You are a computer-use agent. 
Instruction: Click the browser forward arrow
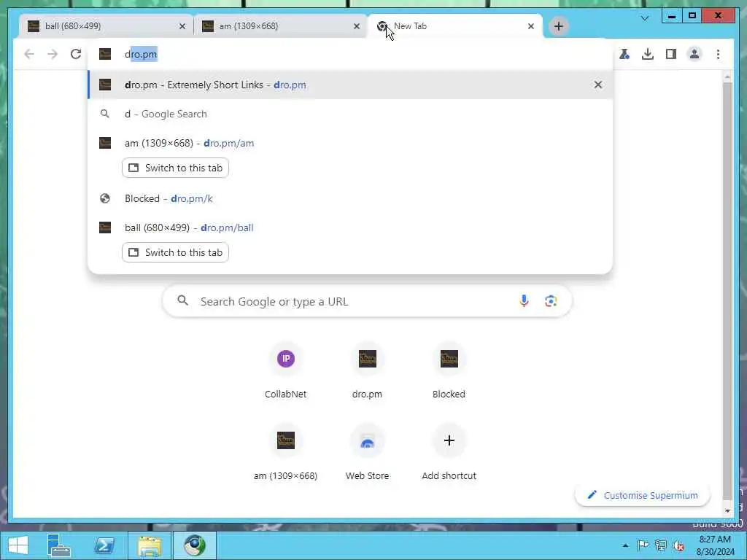[x=53, y=54]
